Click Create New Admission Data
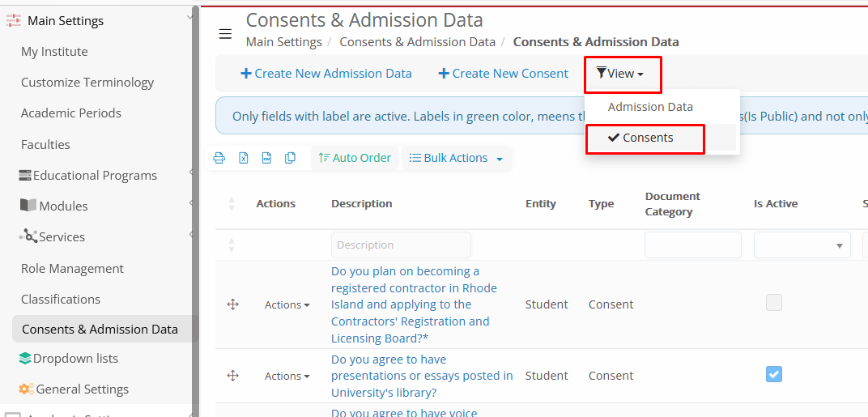868x417 pixels. 325,74
